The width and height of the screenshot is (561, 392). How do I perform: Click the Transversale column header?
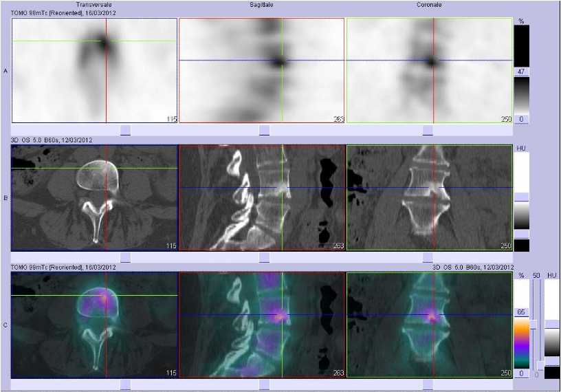tap(93, 5)
